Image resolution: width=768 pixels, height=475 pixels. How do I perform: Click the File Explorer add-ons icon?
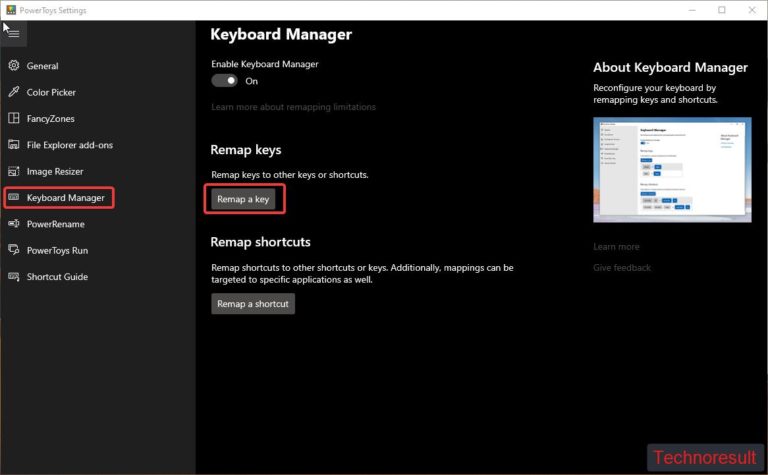tap(14, 145)
